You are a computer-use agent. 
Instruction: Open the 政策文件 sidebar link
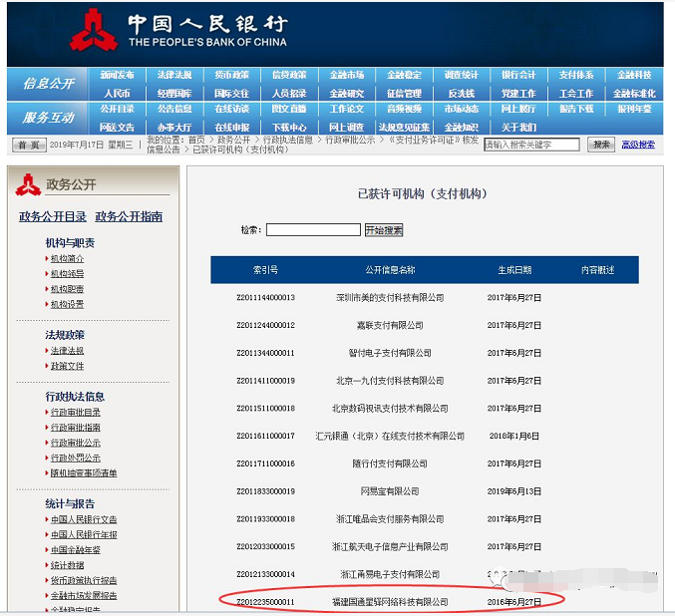click(67, 366)
